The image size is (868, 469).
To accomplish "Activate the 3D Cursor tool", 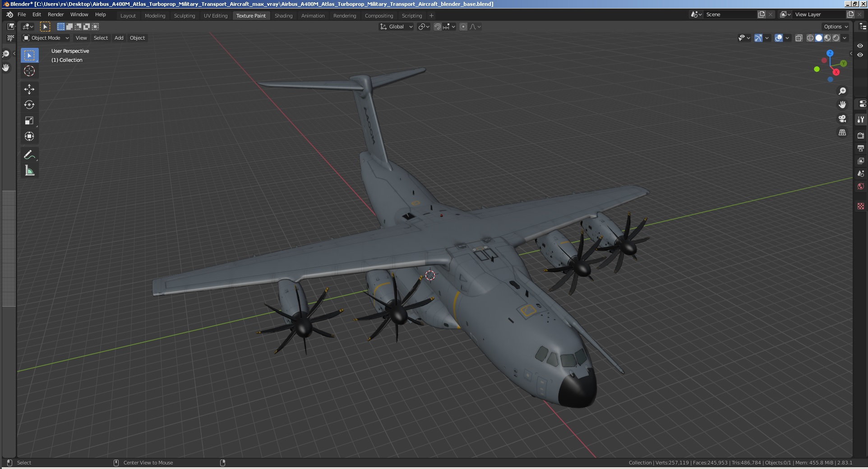I will pos(29,71).
